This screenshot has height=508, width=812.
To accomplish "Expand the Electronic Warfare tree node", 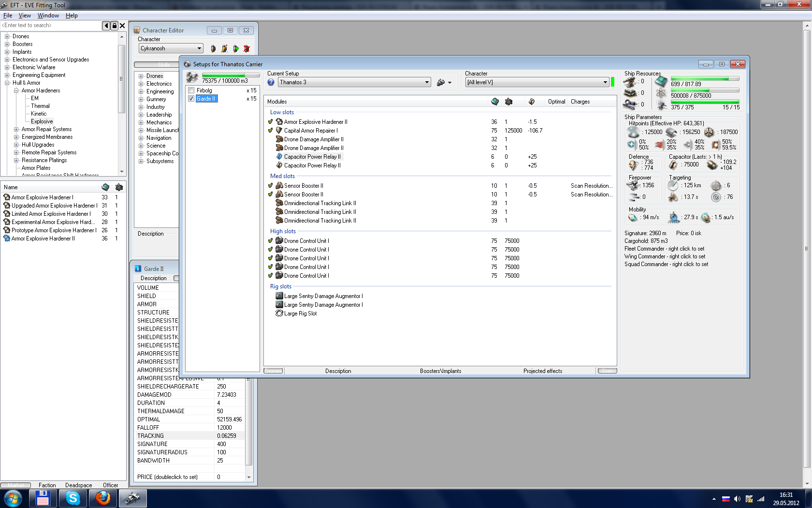I will pos(7,67).
